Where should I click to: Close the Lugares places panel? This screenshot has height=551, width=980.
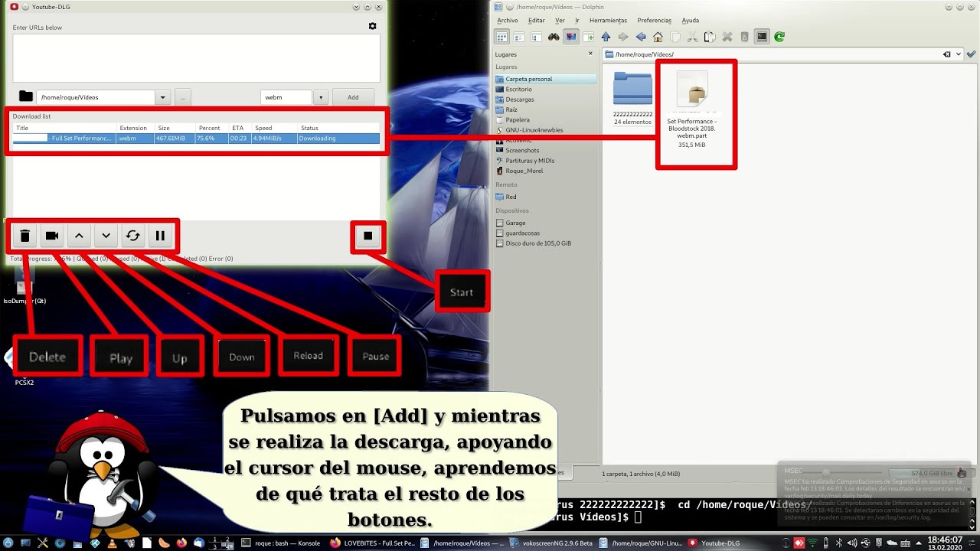pos(590,54)
